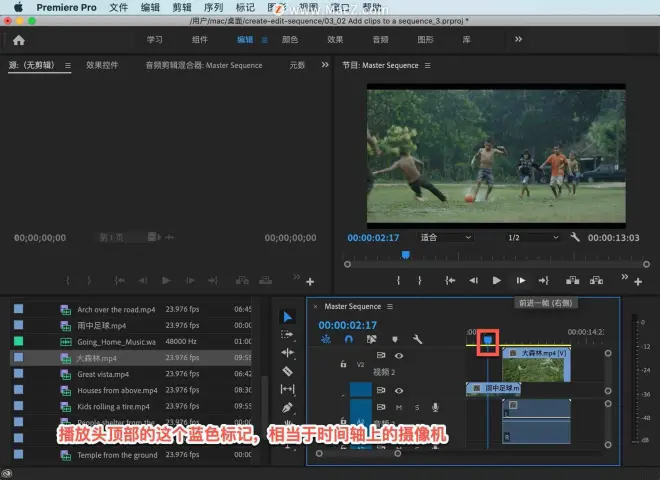Select the Track Select Forward tool
Screen dimensions: 660x480
click(287, 335)
